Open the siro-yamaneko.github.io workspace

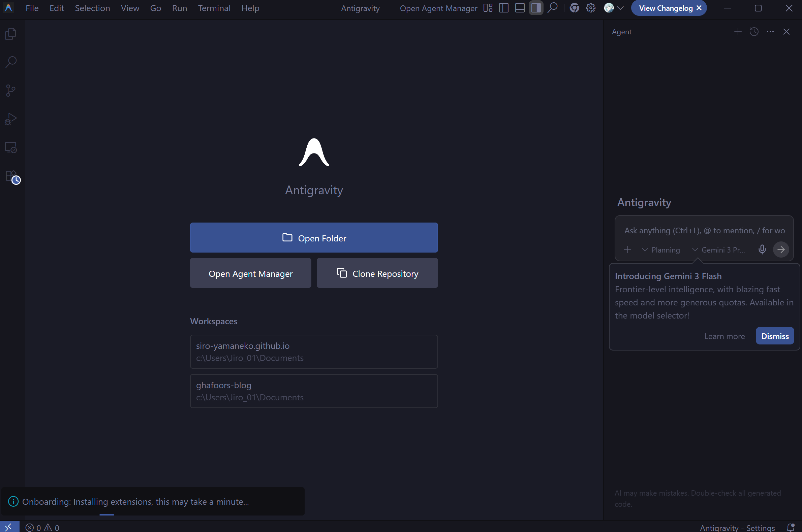tap(314, 352)
